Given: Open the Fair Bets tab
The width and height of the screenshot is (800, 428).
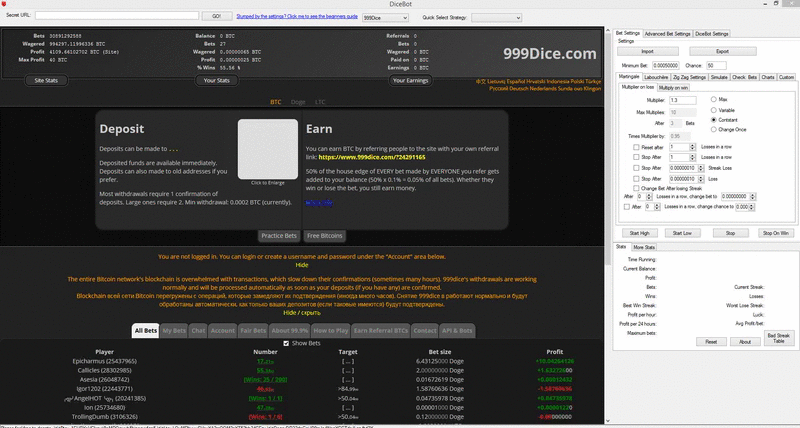Looking at the screenshot, I should pyautogui.click(x=253, y=331).
